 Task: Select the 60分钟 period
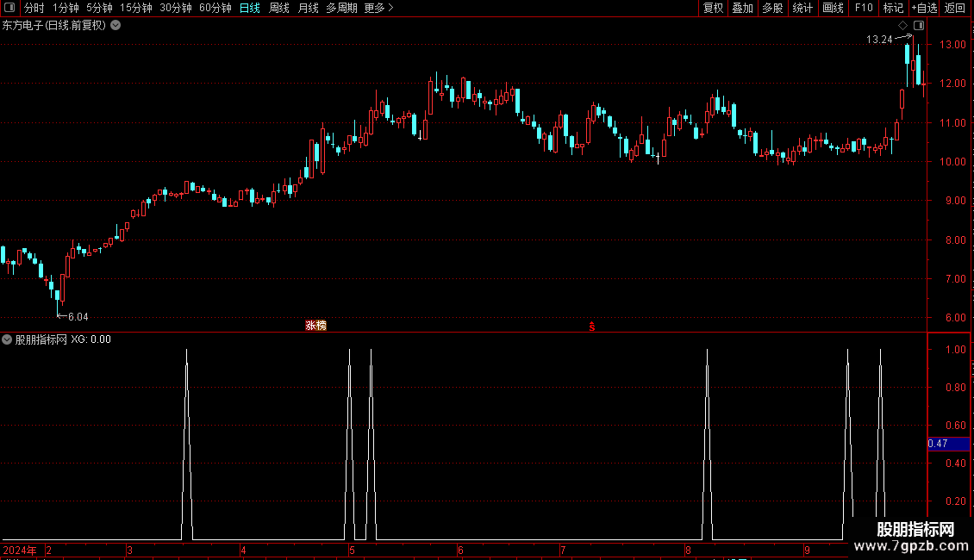pyautogui.click(x=215, y=8)
